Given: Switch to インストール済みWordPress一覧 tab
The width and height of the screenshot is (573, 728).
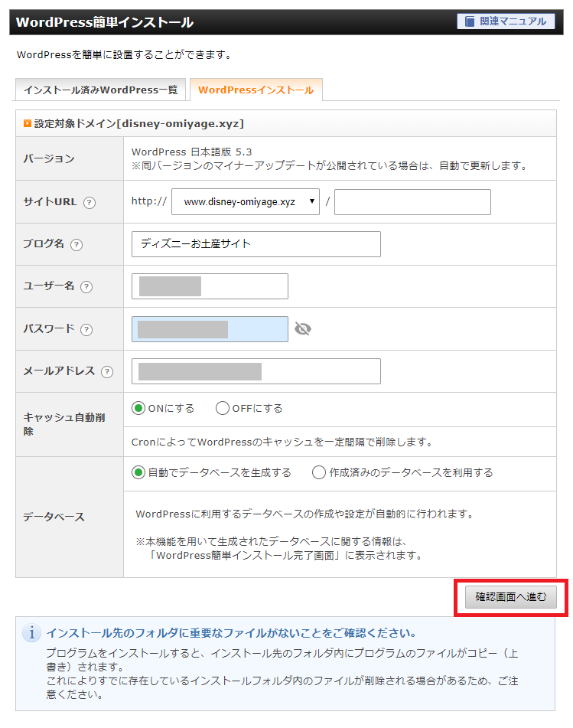Looking at the screenshot, I should 101,90.
